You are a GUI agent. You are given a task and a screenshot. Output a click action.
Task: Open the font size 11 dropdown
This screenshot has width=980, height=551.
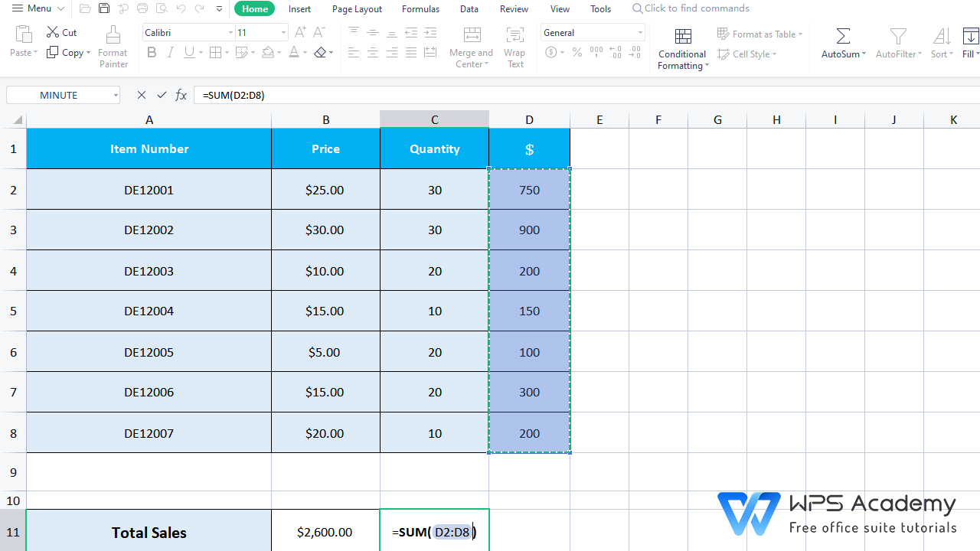coord(283,33)
